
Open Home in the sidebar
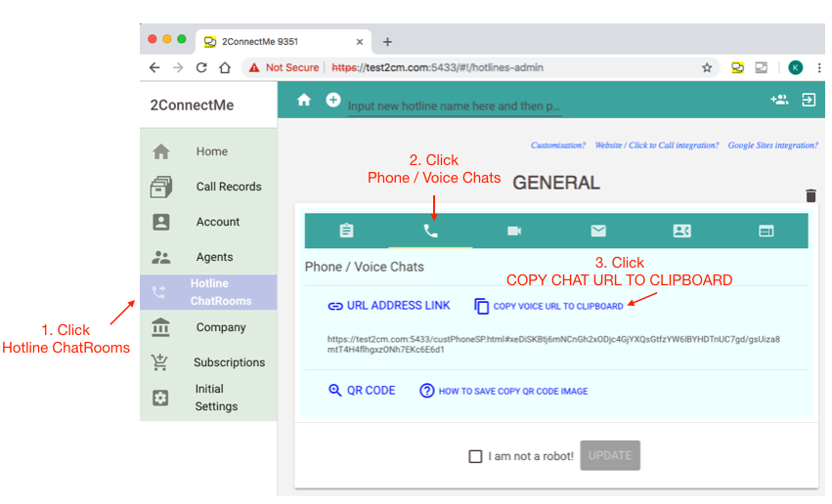pyautogui.click(x=208, y=151)
